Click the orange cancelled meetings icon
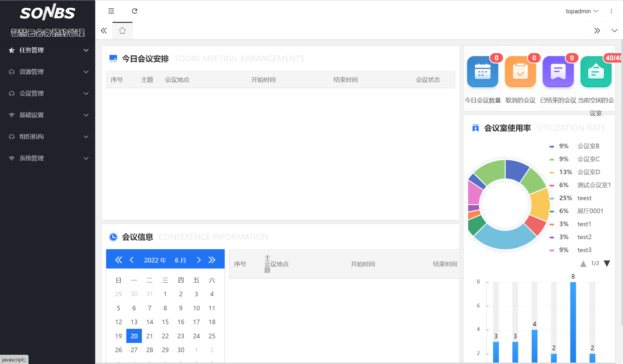The height and width of the screenshot is (364, 623). pyautogui.click(x=520, y=72)
